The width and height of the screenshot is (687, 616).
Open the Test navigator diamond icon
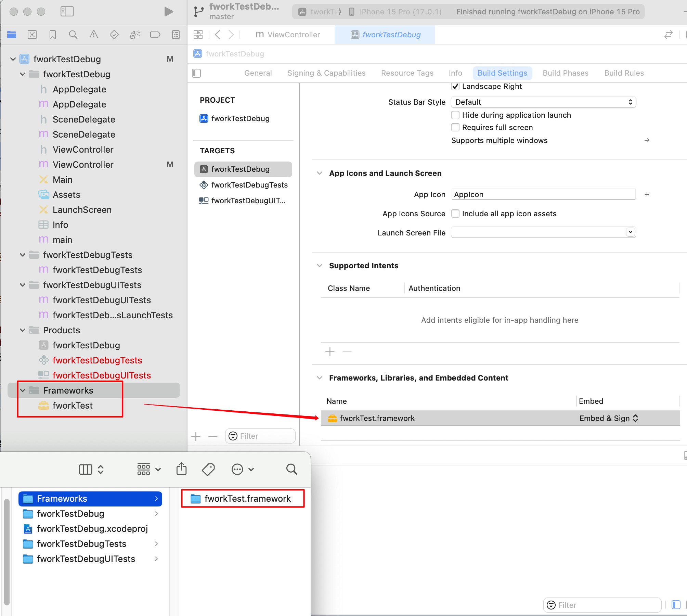[x=114, y=35]
